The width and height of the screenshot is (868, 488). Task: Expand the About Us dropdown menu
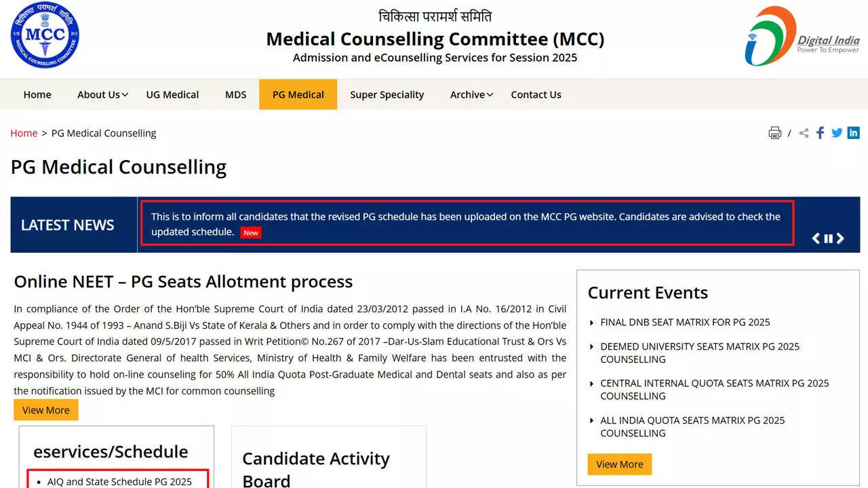(x=102, y=95)
